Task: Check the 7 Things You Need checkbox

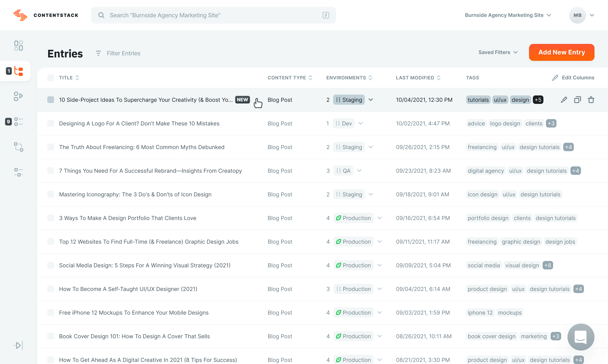Action: click(x=50, y=171)
